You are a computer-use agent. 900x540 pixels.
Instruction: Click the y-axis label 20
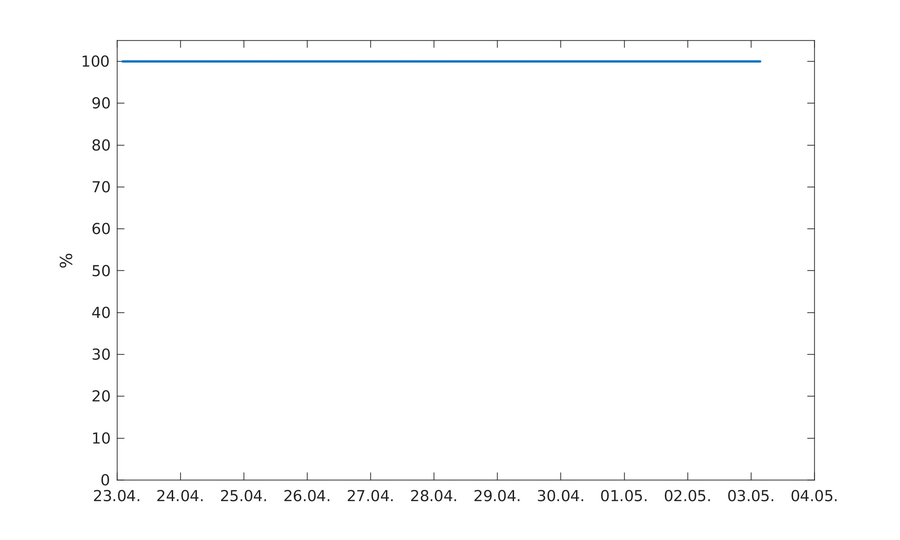pos(100,396)
